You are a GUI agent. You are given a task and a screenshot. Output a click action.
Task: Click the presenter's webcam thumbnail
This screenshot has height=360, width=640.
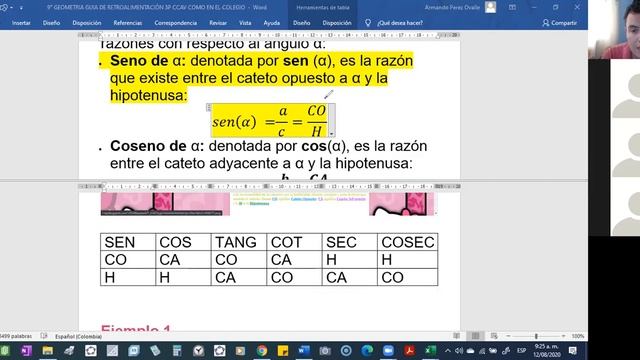tap(614, 29)
